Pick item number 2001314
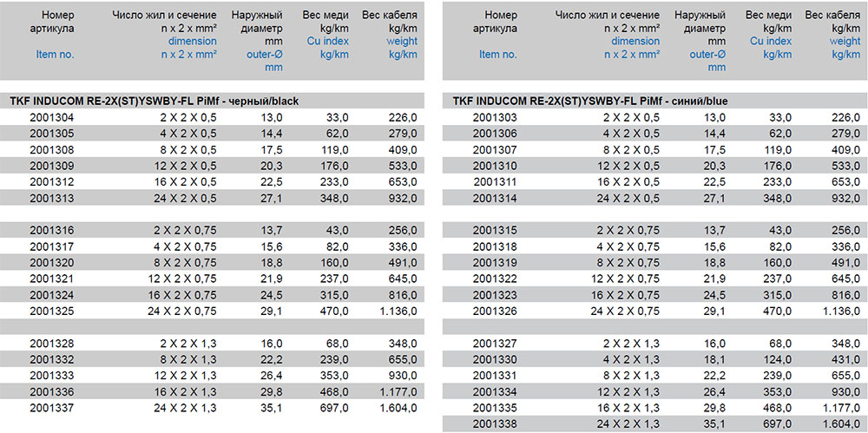The width and height of the screenshot is (868, 433). (x=495, y=198)
